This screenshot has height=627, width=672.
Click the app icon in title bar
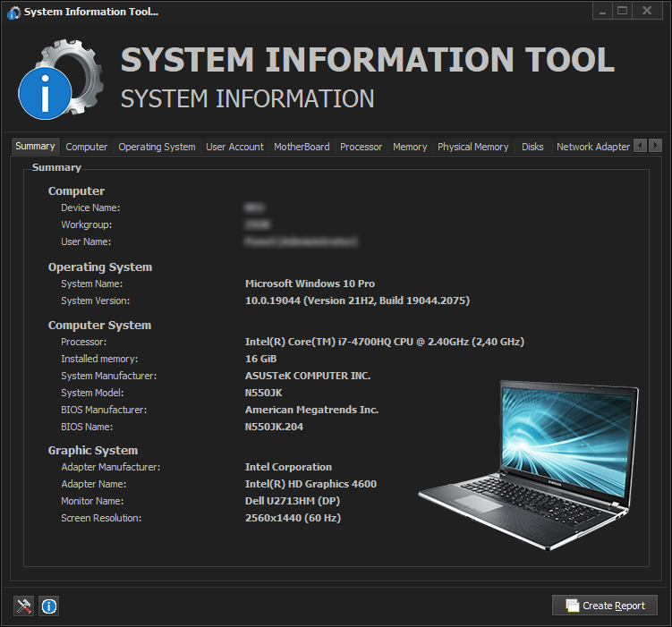coord(13,13)
